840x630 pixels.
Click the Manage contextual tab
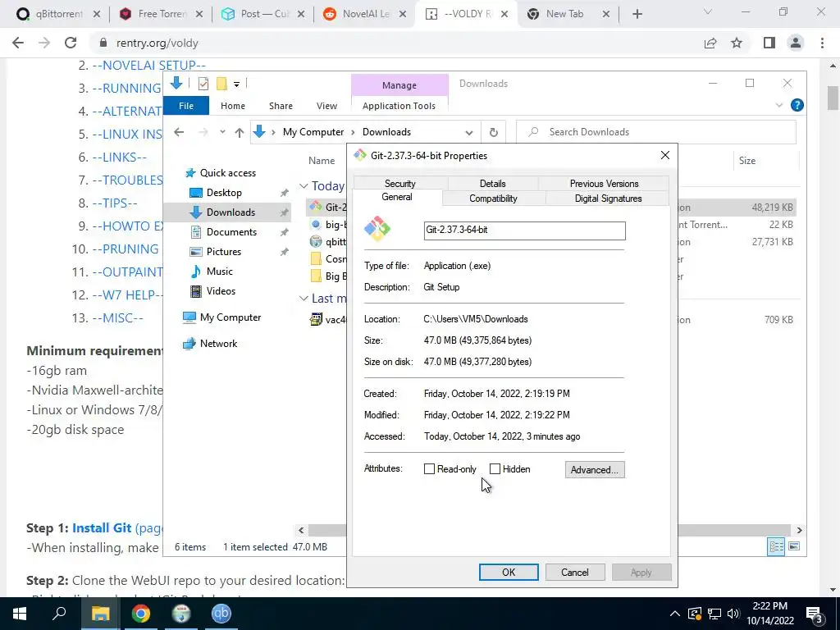coord(399,85)
